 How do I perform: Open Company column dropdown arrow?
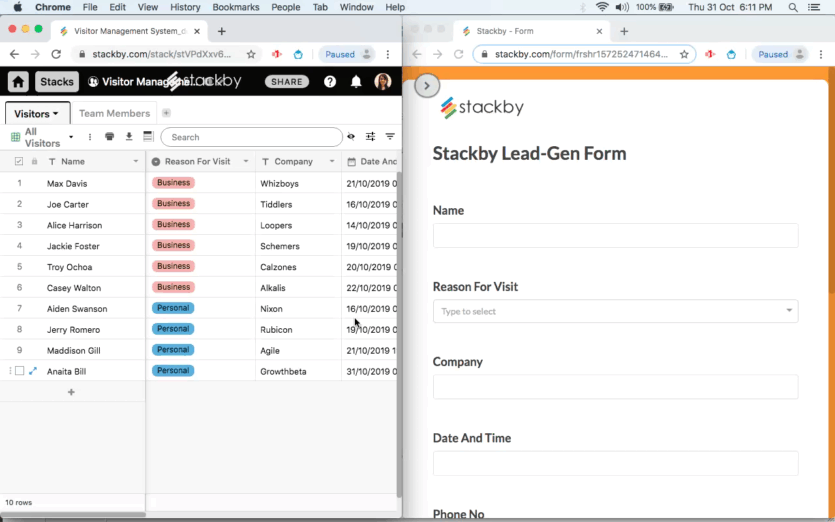(332, 161)
